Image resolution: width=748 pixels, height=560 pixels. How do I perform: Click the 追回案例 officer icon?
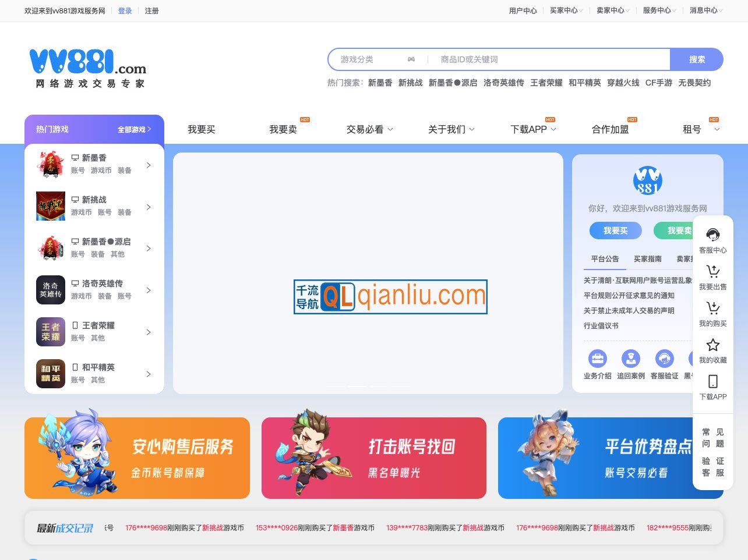click(631, 359)
